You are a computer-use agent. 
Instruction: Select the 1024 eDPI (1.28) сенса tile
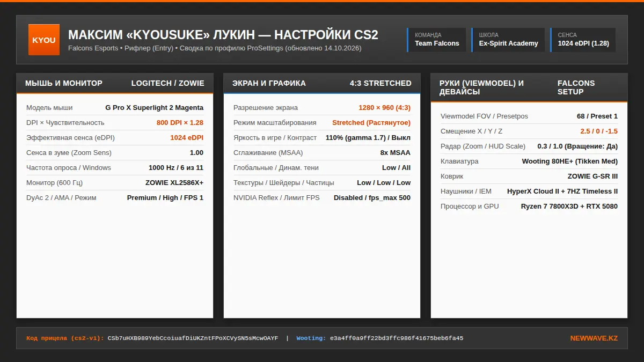pos(583,40)
